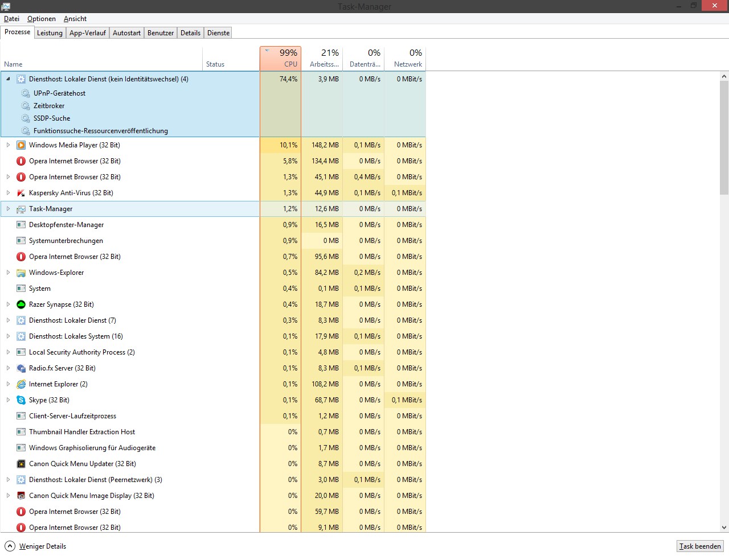Switch to the App-Verlauf tab

click(x=88, y=33)
